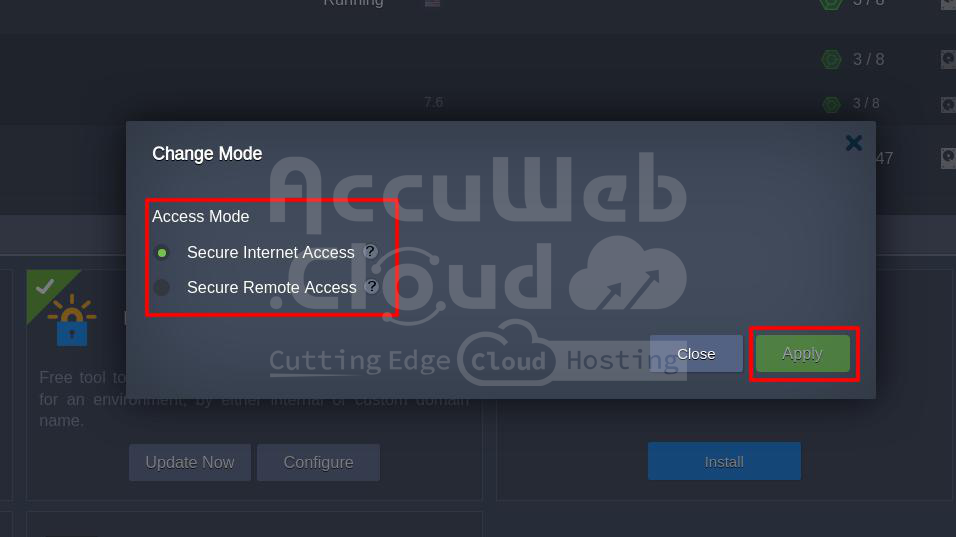Open Configure for the installed add-on
Screen dimensions: 956x537
pyautogui.click(x=318, y=462)
